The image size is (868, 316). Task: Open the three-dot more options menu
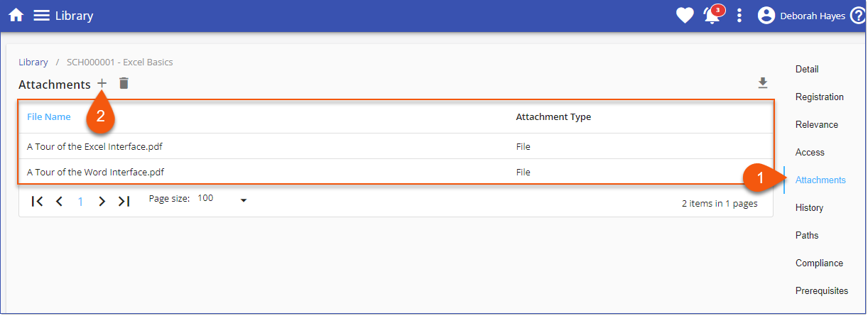739,15
